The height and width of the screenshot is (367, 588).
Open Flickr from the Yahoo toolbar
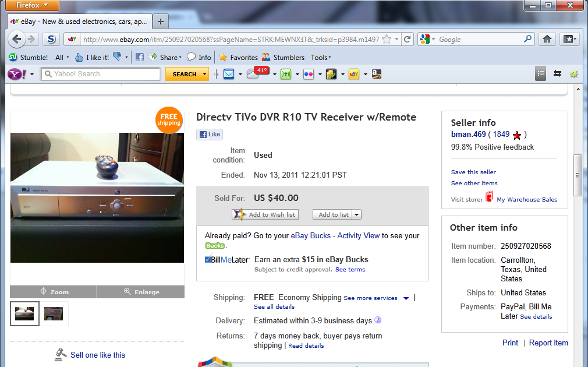coord(309,74)
